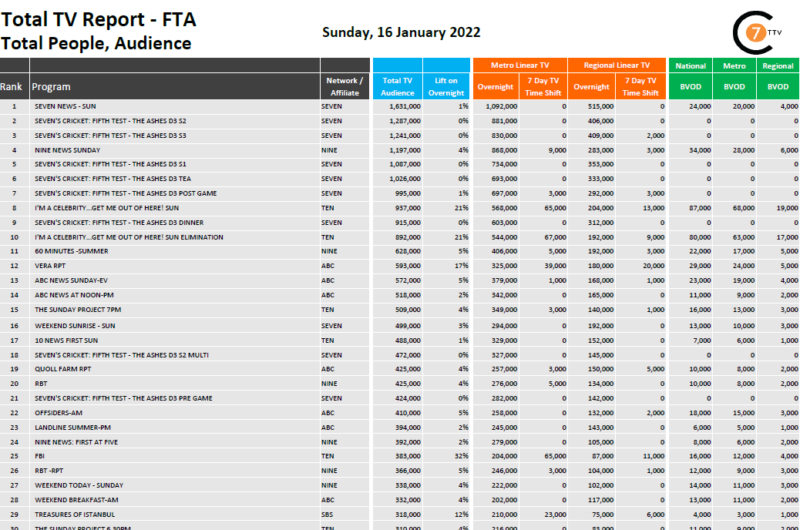Click the 'Program' column header
Screen dimensions: 800x530
coord(52,87)
